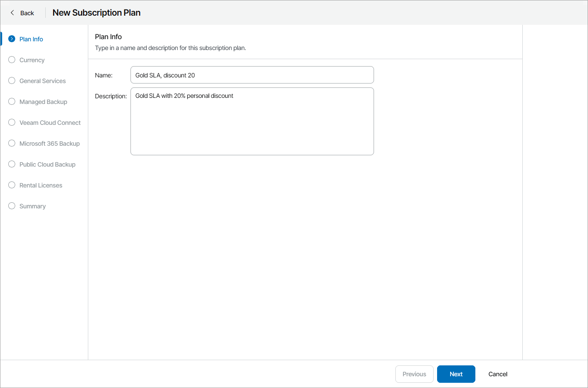Screen dimensions: 588x388
Task: Click inside the Description text area
Action: point(252,122)
